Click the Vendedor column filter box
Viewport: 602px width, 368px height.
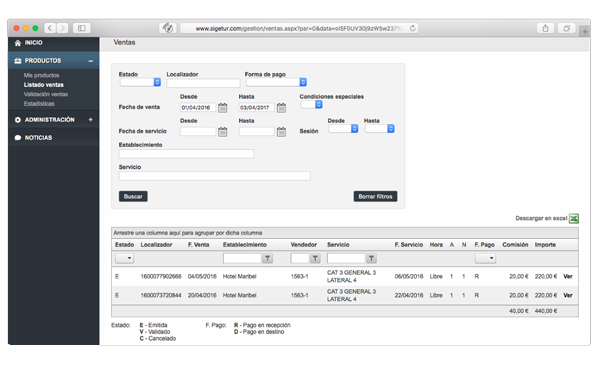[300, 259]
